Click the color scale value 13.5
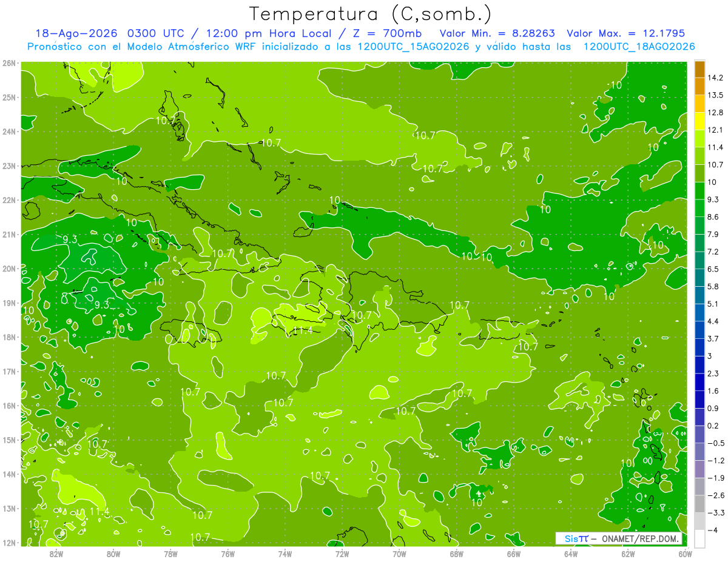The width and height of the screenshot is (728, 562). [715, 95]
